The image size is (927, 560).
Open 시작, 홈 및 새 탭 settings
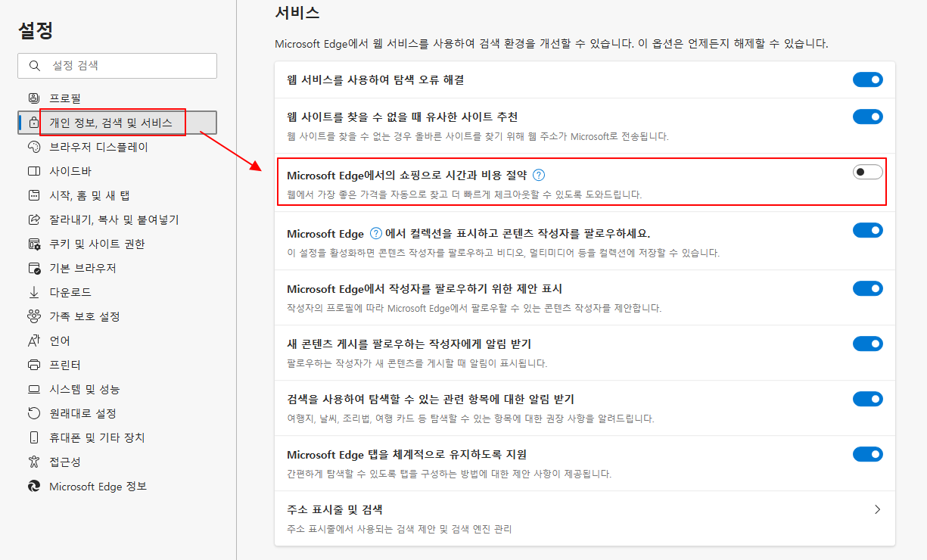pyautogui.click(x=117, y=195)
